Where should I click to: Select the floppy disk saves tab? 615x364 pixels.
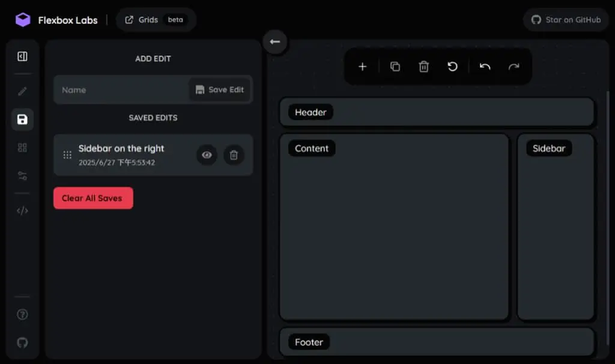pyautogui.click(x=22, y=120)
